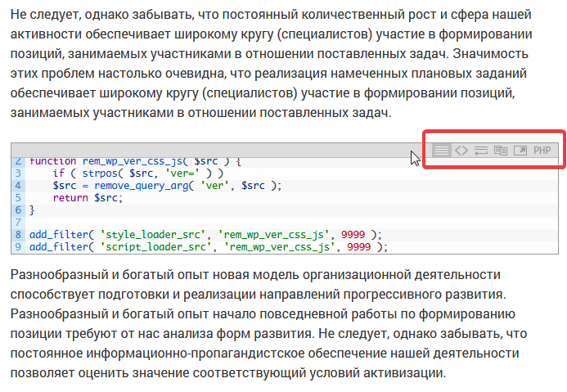Click 9999 on the style_loader_src line
Viewport: 567px width, 392px height.
[x=353, y=235]
